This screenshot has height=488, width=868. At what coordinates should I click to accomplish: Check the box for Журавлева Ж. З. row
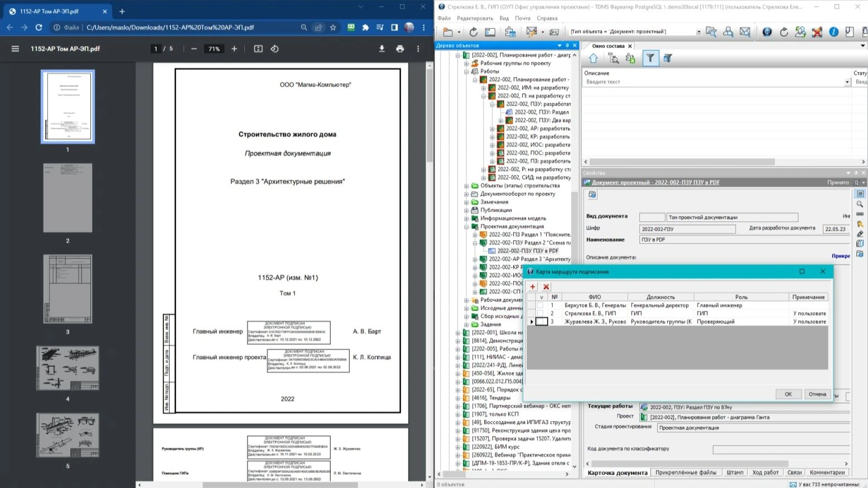pos(541,322)
